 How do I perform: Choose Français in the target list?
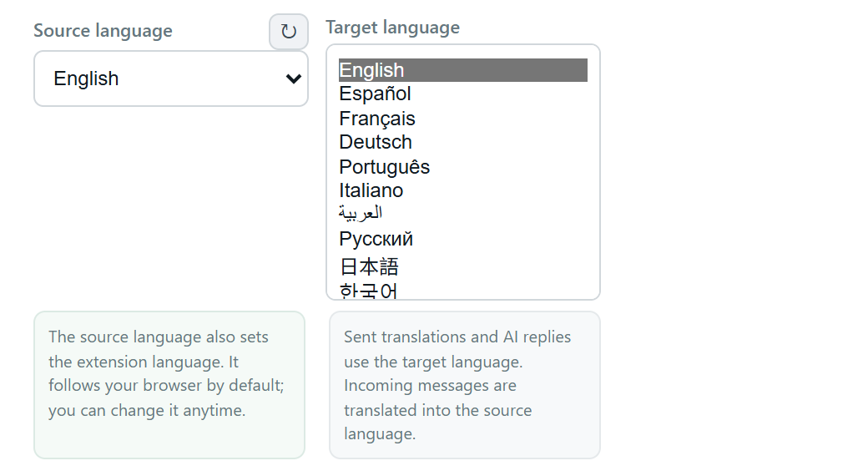point(462,119)
